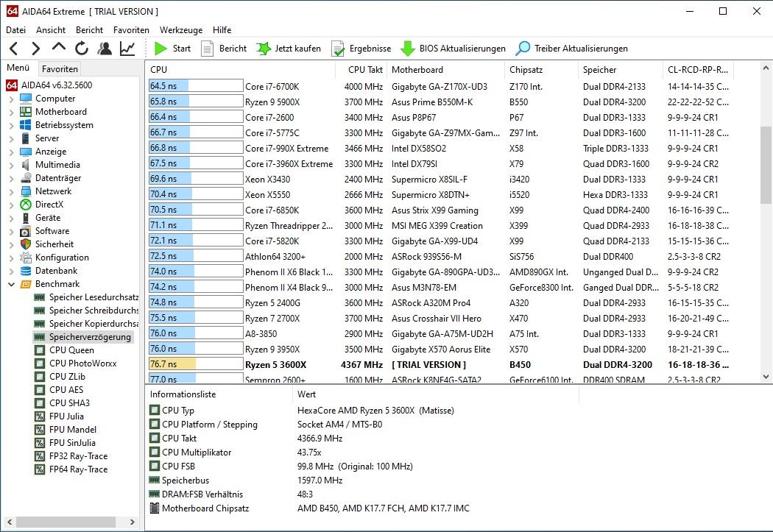Click the highlighted 76.7 ns latency bar
773x532 pixels.
pos(196,364)
